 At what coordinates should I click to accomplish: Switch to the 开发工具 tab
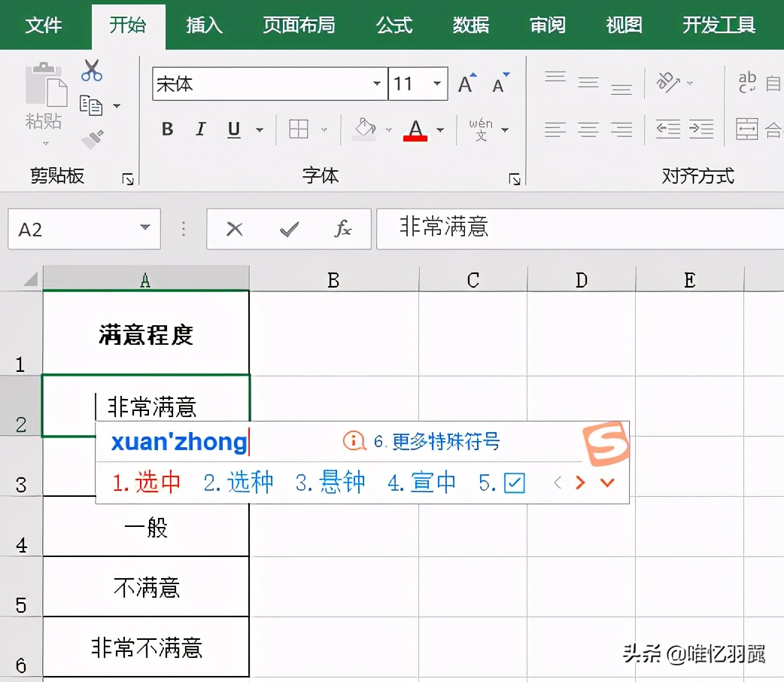pyautogui.click(x=719, y=25)
